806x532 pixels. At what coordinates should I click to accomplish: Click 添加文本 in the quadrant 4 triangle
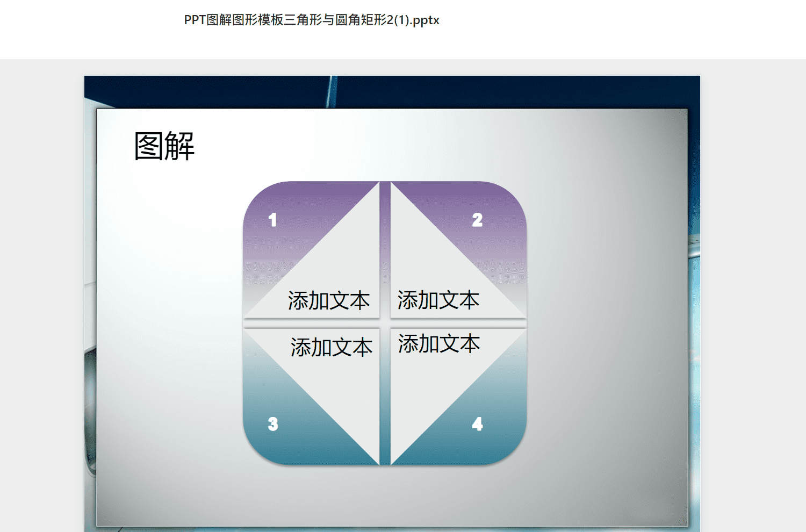click(439, 343)
